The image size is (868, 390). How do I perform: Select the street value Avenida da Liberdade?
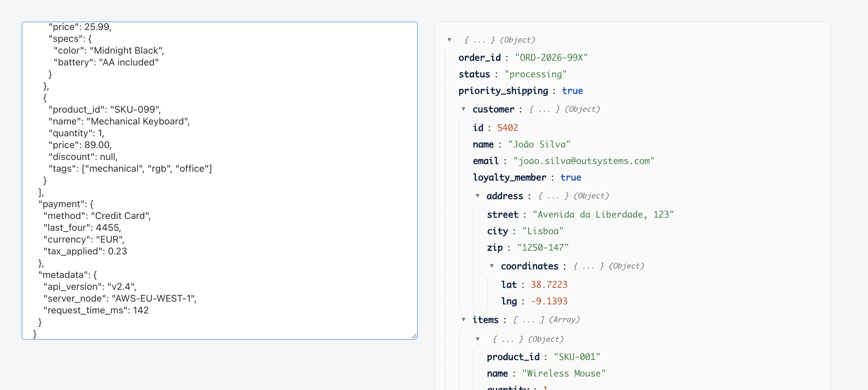pos(603,215)
